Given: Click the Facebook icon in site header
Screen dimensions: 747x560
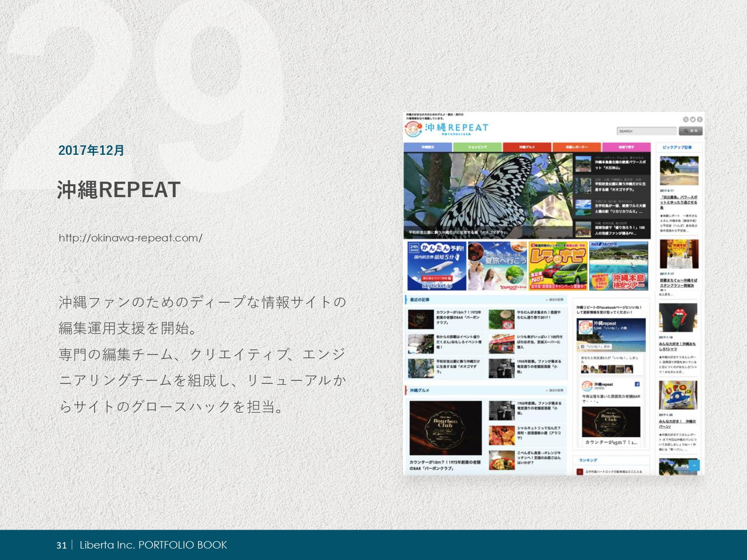Looking at the screenshot, I should coord(699,119).
